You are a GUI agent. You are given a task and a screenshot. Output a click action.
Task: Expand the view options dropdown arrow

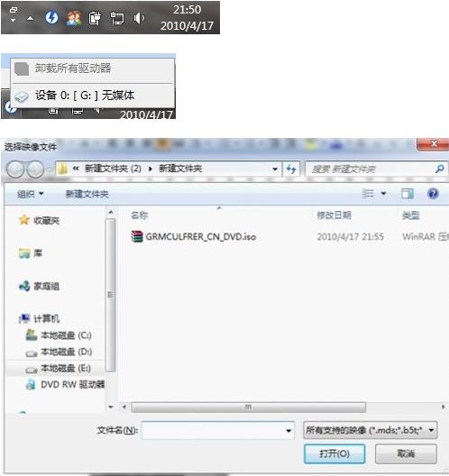pos(383,193)
